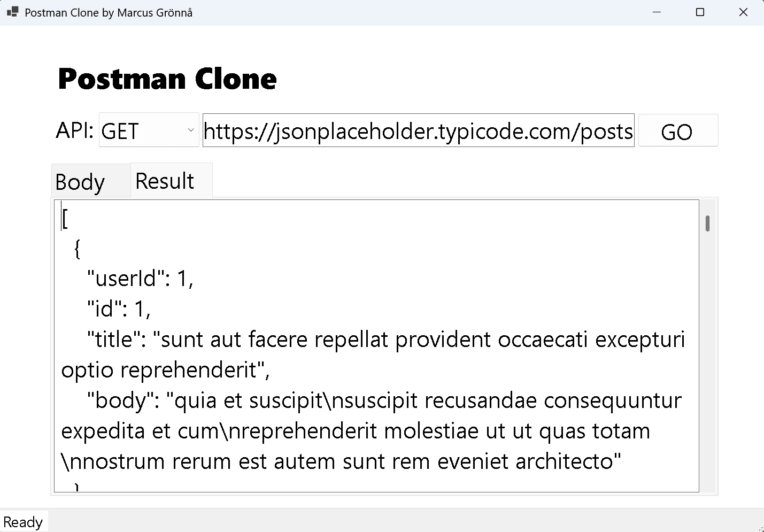Click the Postman Clone heading text
This screenshot has height=532, width=764.
pyautogui.click(x=167, y=79)
